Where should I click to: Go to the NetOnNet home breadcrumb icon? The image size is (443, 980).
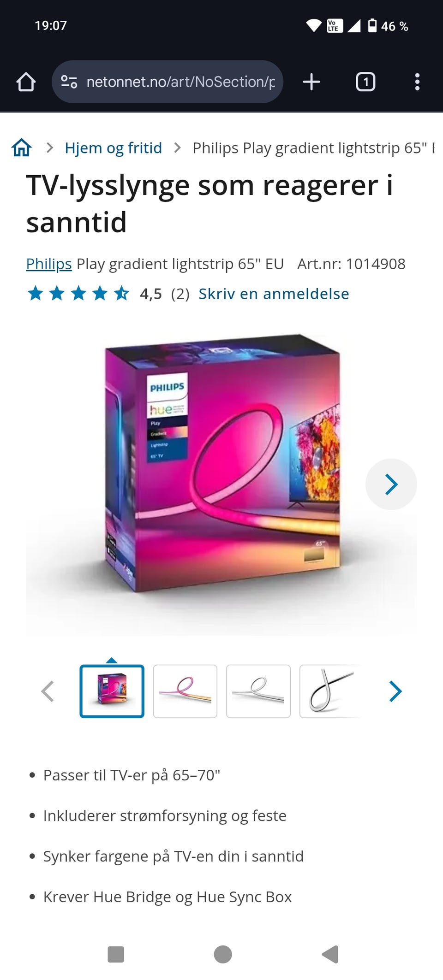click(x=22, y=148)
